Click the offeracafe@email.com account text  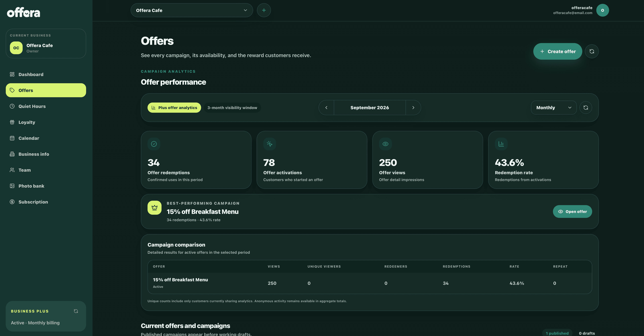tap(573, 13)
